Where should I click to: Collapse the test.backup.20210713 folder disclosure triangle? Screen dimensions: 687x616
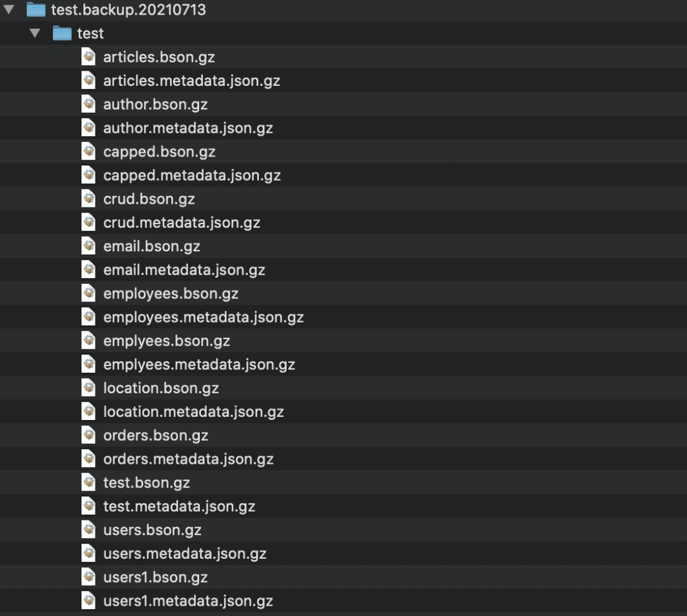pos(9,9)
